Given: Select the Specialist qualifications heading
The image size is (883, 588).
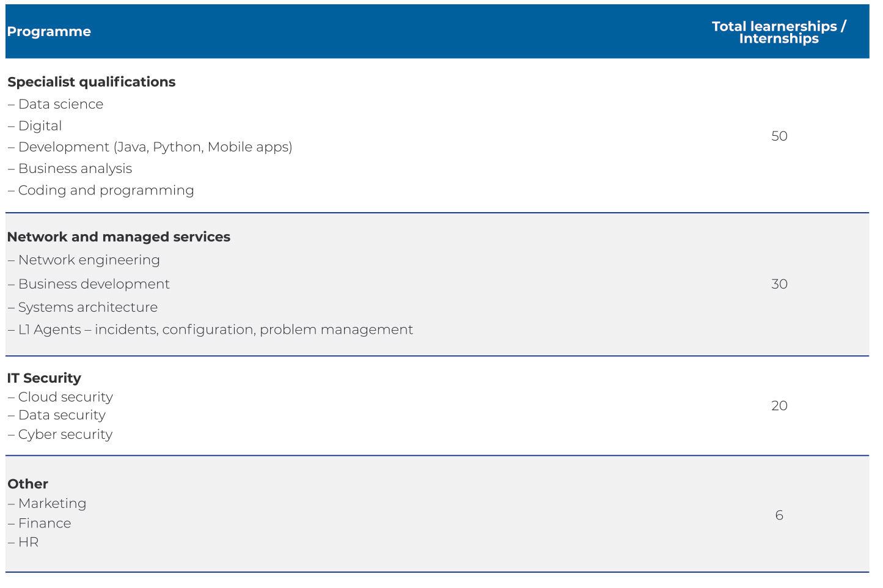Looking at the screenshot, I should pos(92,82).
